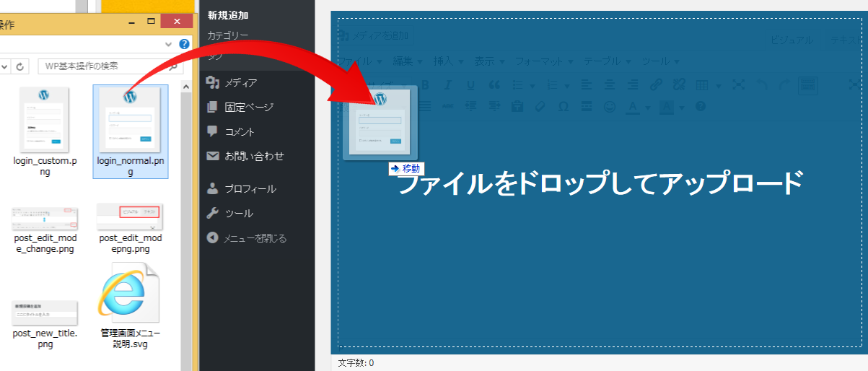The width and height of the screenshot is (868, 371).
Task: Click the Explorer refresh button
Action: coord(20,66)
